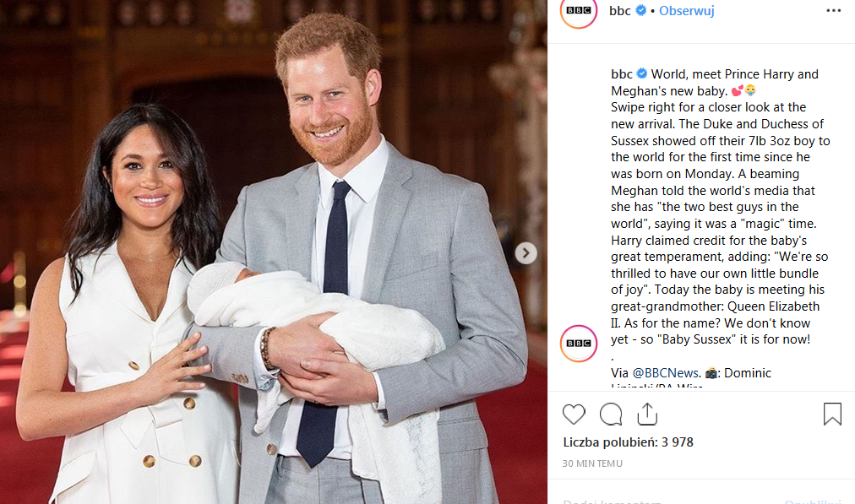Click the verified badge in the caption

tap(642, 73)
